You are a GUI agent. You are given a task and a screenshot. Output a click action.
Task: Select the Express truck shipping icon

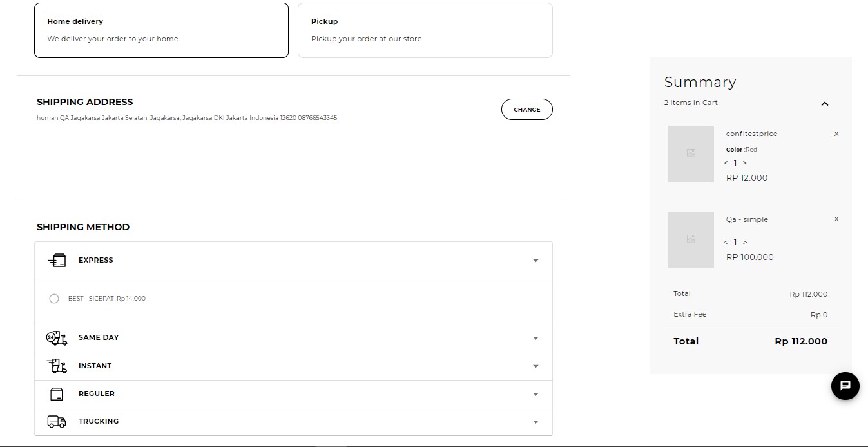point(56,260)
